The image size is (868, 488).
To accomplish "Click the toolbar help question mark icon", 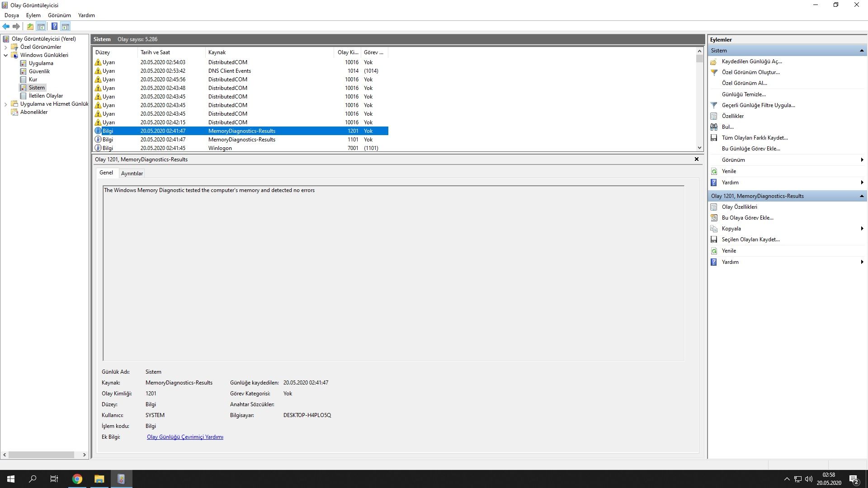I will coord(54,26).
